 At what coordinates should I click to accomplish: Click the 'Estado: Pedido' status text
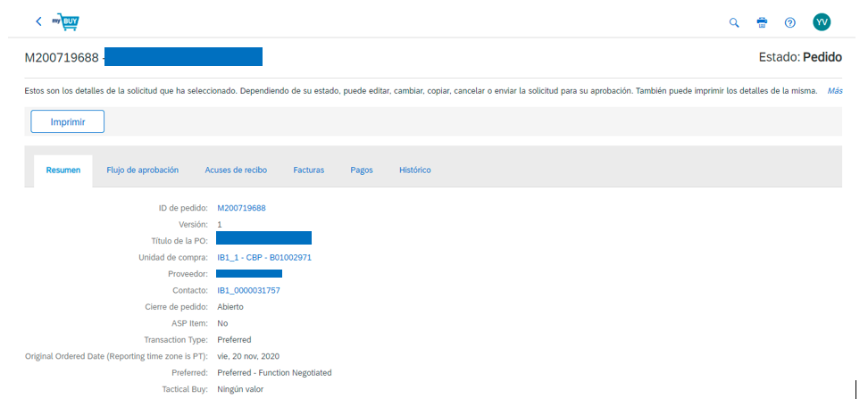tap(800, 57)
